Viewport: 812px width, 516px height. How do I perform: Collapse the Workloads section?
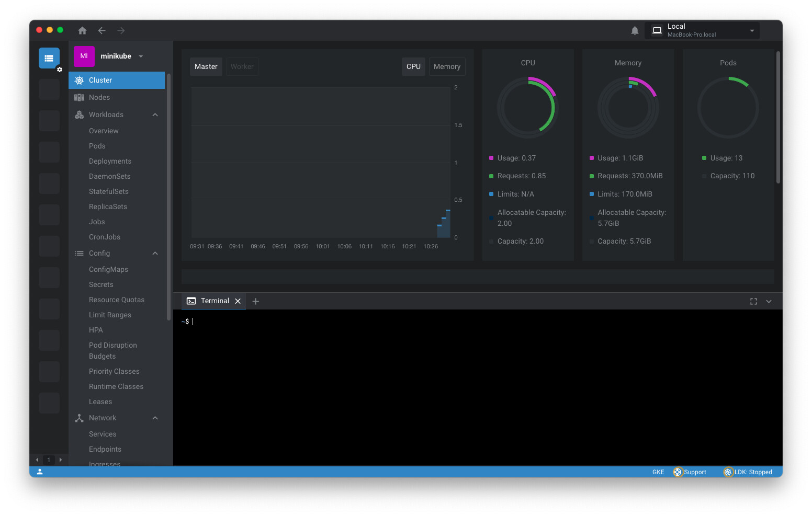155,115
